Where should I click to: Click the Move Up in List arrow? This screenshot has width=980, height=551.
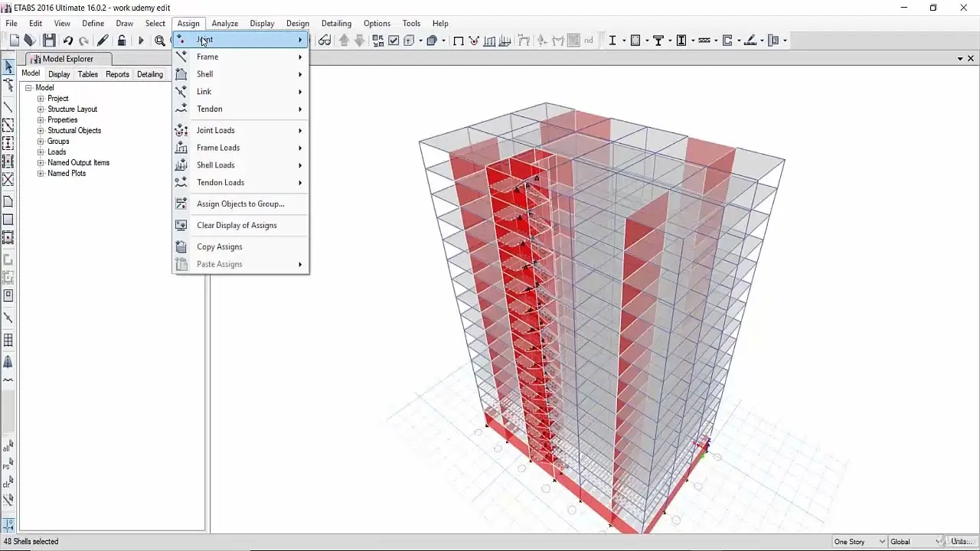(x=344, y=41)
